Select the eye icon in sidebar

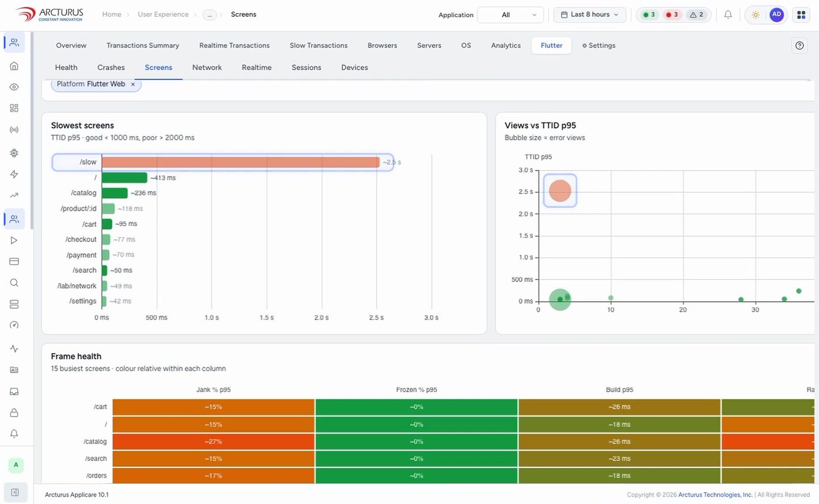coord(14,87)
